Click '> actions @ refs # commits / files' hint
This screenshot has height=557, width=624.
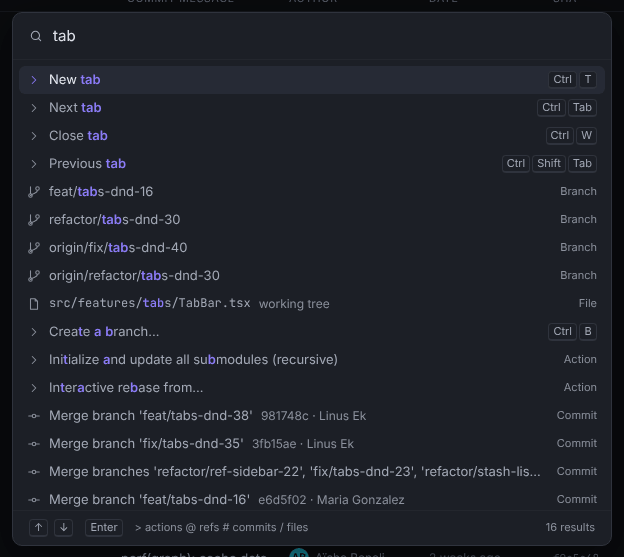221,528
